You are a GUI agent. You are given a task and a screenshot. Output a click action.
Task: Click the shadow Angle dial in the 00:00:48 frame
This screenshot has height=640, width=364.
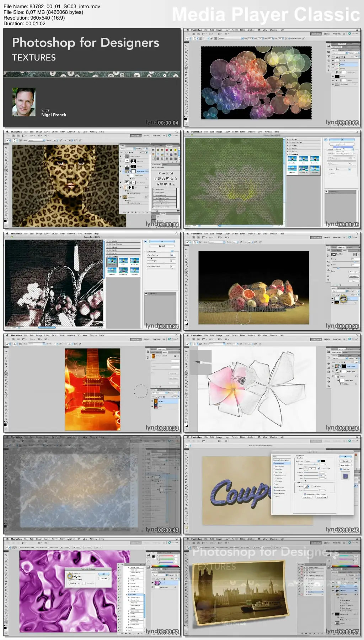point(306,468)
